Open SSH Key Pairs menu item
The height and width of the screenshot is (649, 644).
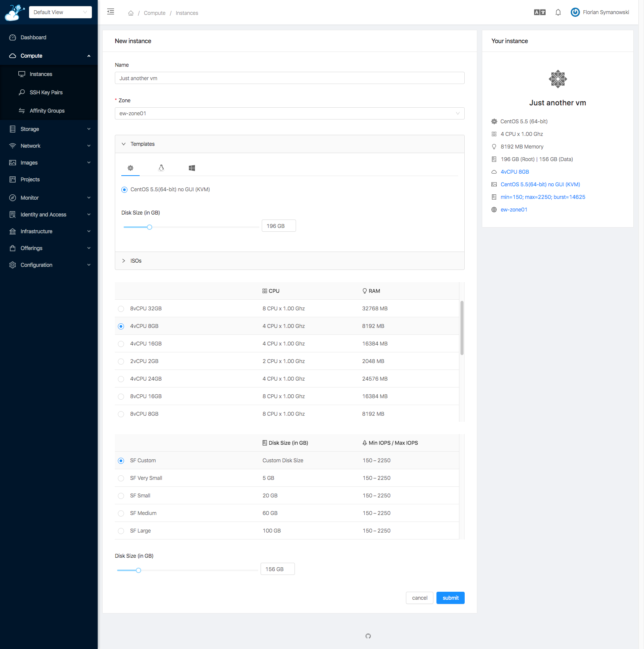[x=49, y=92]
